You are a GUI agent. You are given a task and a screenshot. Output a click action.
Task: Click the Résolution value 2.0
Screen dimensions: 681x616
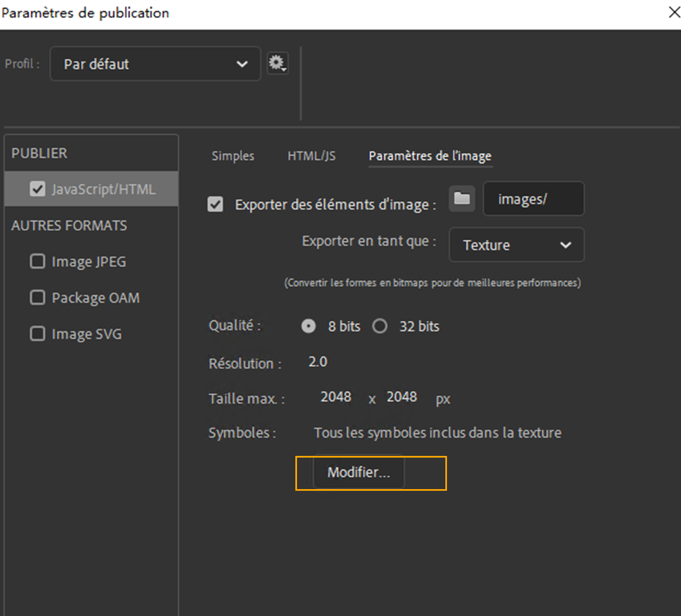(318, 362)
